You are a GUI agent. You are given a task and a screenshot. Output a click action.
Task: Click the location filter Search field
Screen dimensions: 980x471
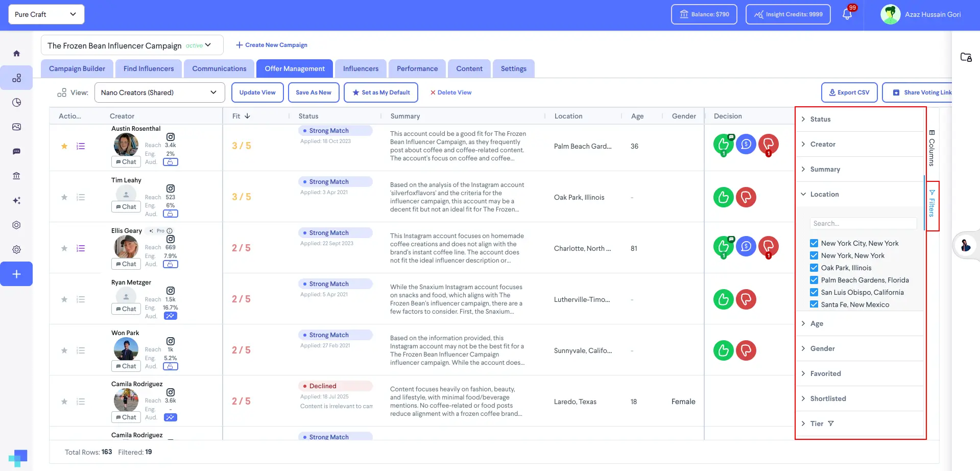coord(863,223)
